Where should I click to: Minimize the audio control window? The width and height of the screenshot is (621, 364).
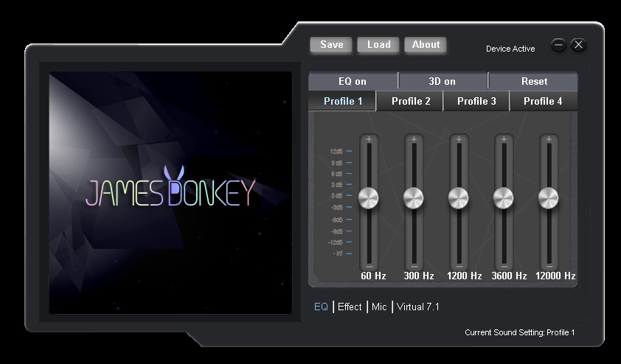[558, 45]
